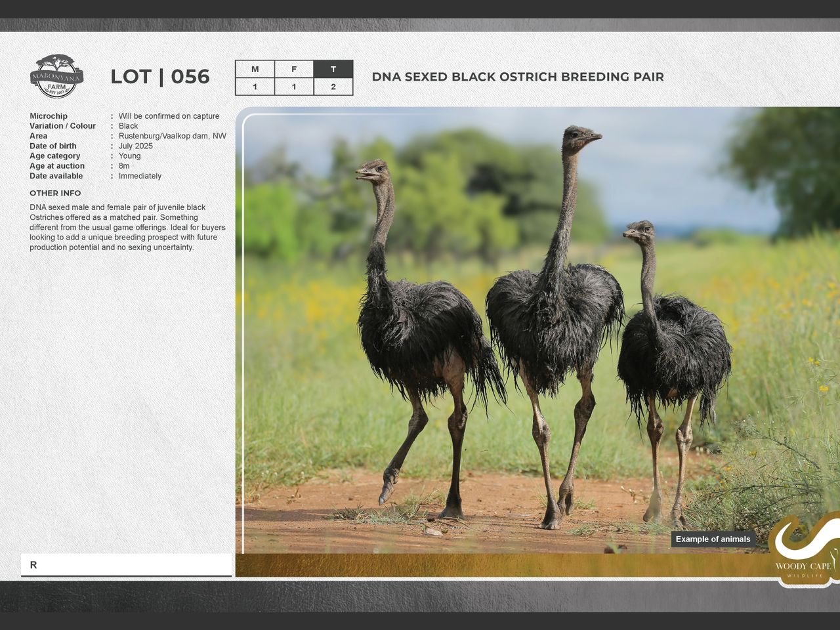Select the M column header cell
The image size is (840, 630).
coord(255,69)
